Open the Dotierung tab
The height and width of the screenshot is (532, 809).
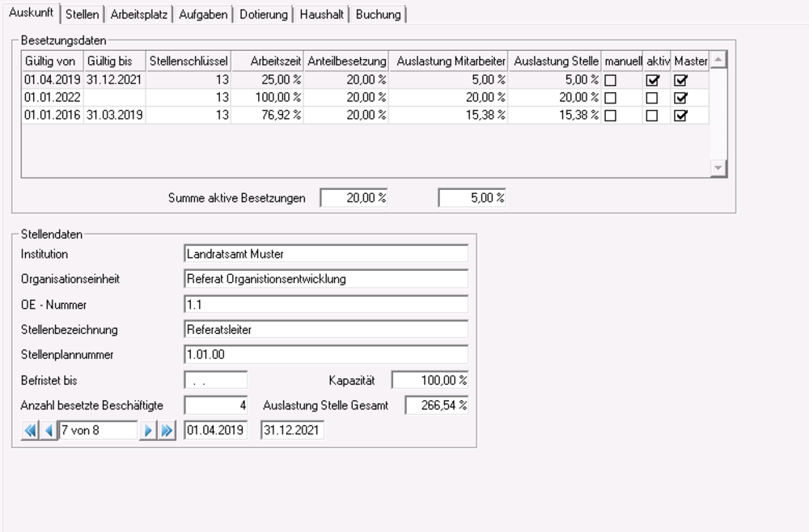263,15
